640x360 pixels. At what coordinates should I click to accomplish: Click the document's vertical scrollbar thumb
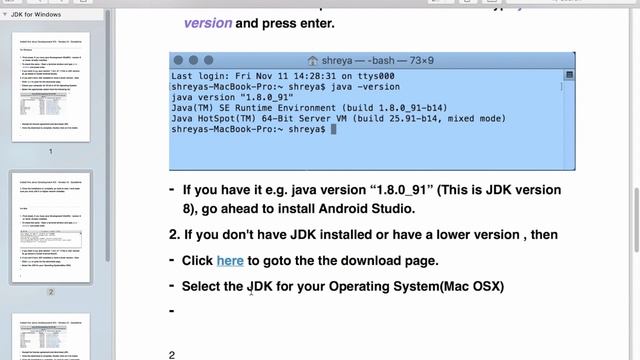pos(636,220)
